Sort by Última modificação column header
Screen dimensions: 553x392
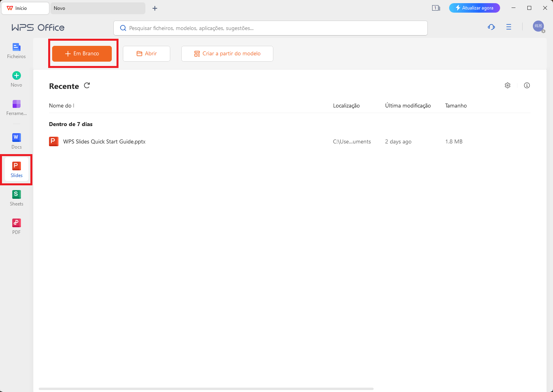pos(408,106)
